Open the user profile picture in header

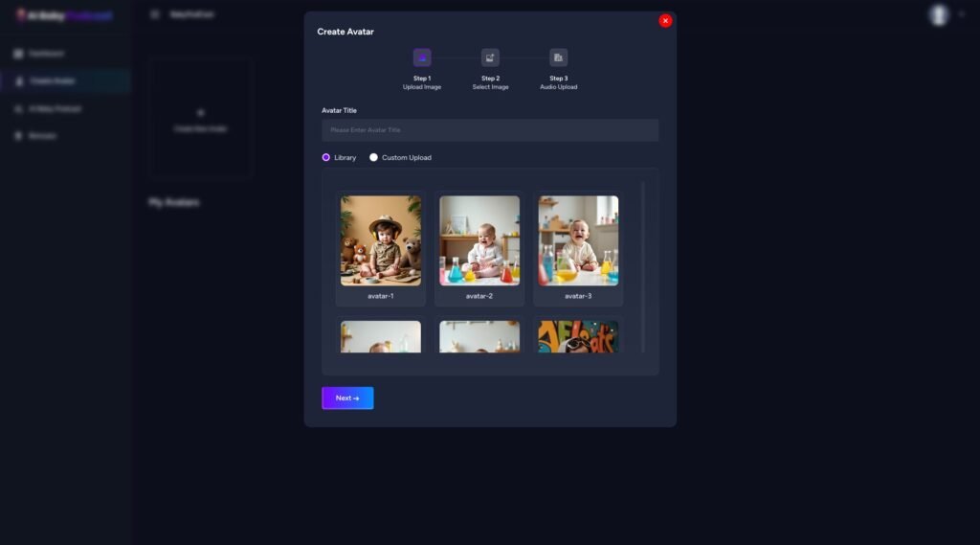tap(938, 14)
